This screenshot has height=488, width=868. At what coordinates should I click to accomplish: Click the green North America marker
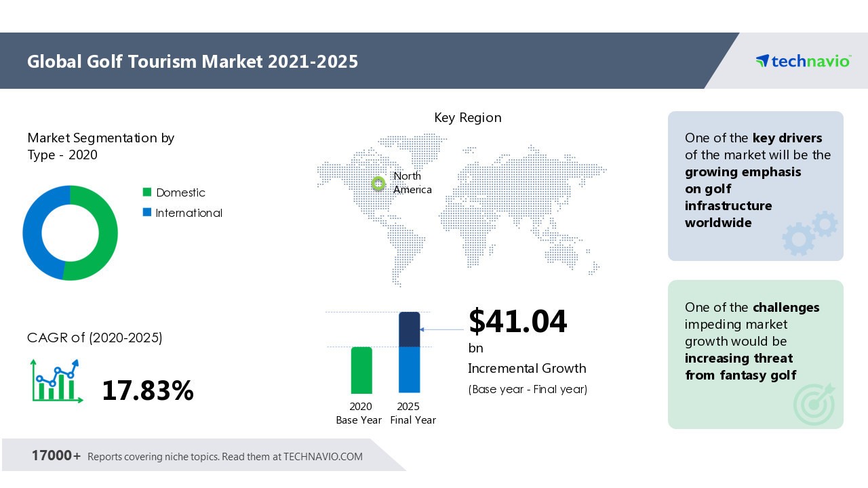click(x=378, y=183)
